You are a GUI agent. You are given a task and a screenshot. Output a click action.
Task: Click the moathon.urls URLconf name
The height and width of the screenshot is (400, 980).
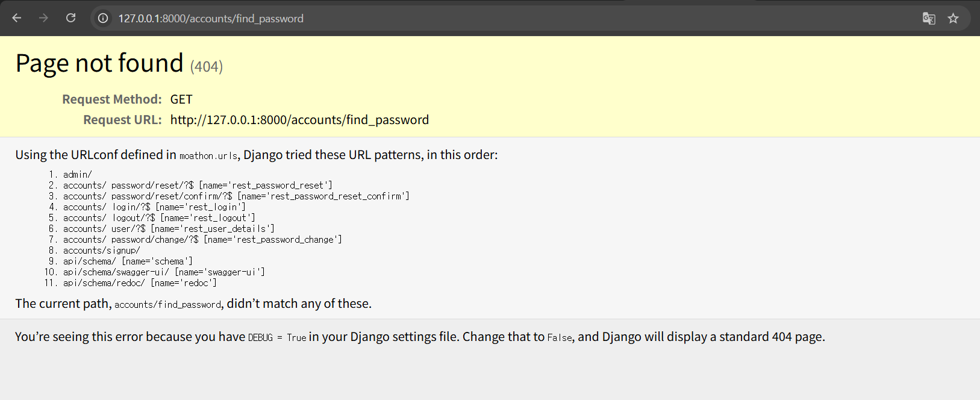pyautogui.click(x=208, y=156)
